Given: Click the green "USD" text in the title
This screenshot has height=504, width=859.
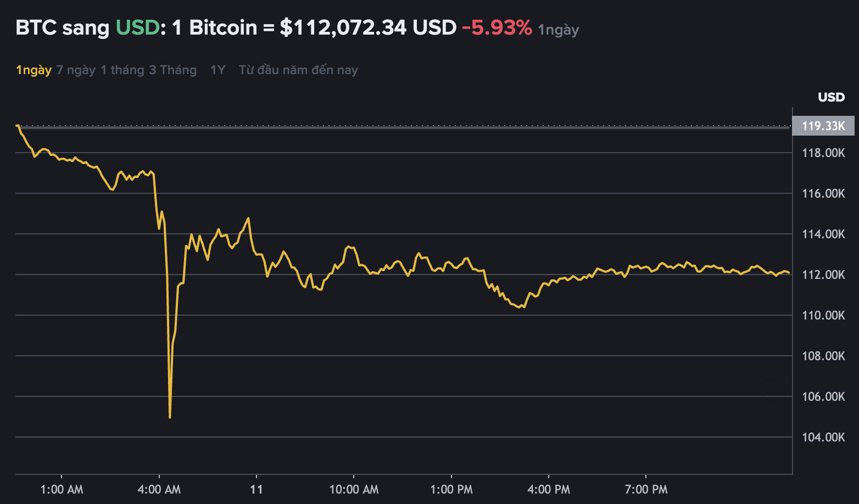Looking at the screenshot, I should coord(137,27).
